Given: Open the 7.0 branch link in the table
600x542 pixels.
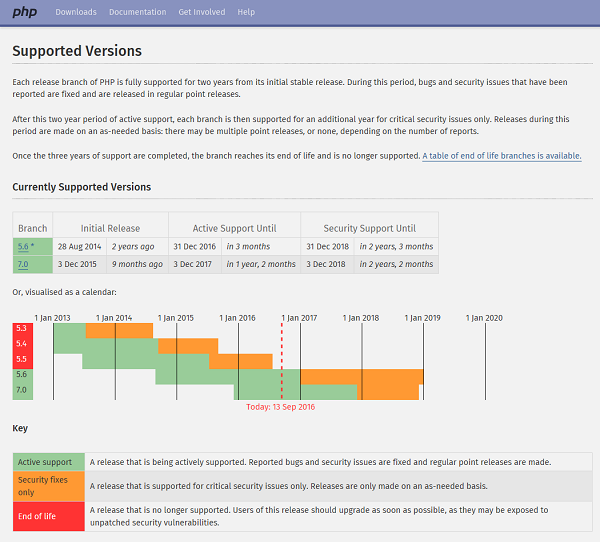Looking at the screenshot, I should pyautogui.click(x=22, y=264).
